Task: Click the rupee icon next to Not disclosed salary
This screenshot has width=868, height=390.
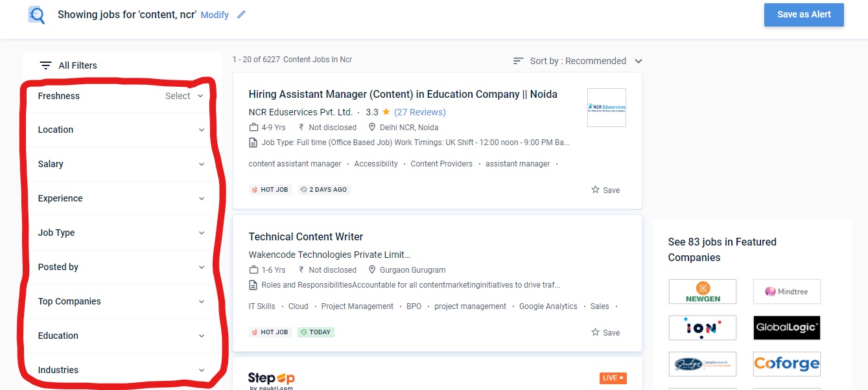Action: (x=302, y=127)
